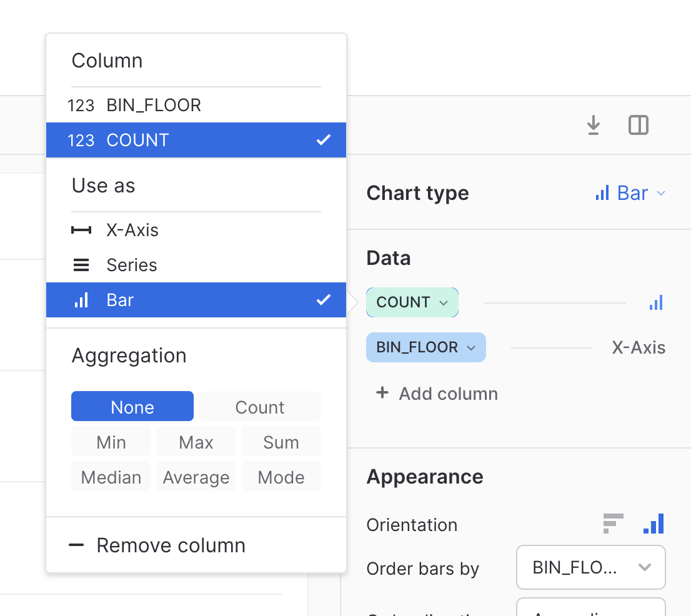Image resolution: width=691 pixels, height=616 pixels.
Task: Set aggregation to Median
Action: tap(111, 477)
